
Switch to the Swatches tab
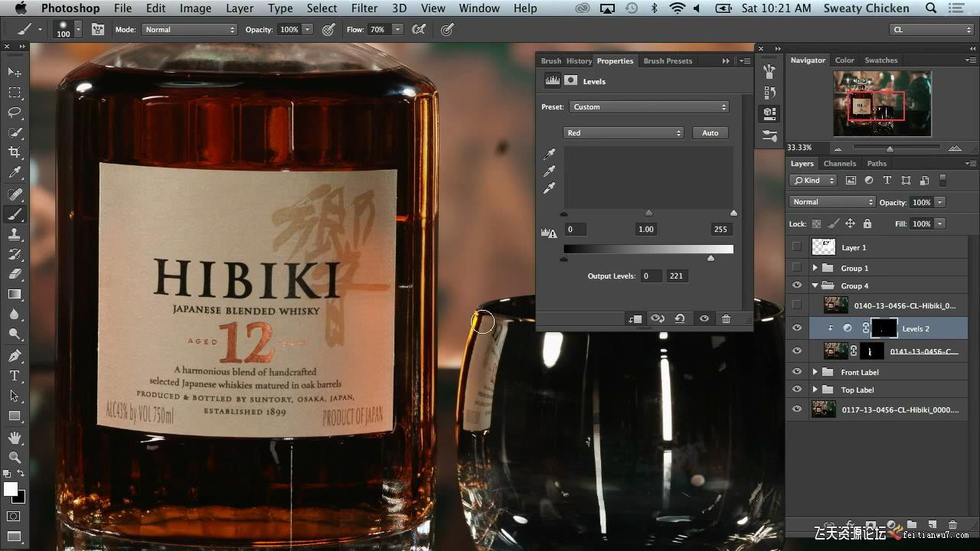(881, 60)
